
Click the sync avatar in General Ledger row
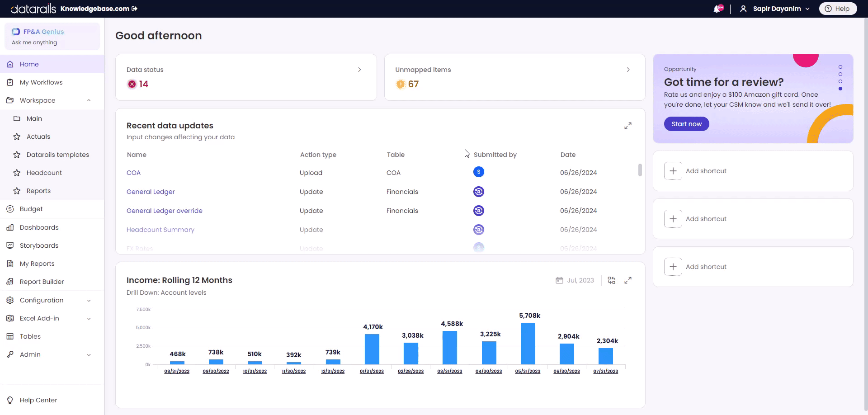478,192
